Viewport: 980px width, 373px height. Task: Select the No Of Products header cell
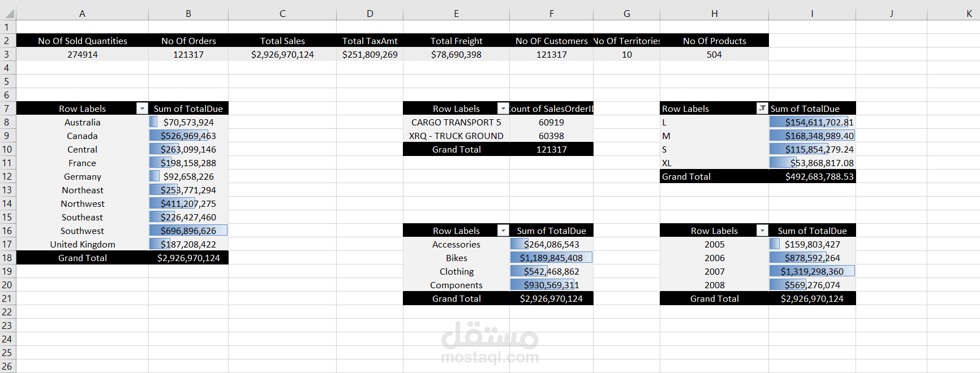(714, 41)
